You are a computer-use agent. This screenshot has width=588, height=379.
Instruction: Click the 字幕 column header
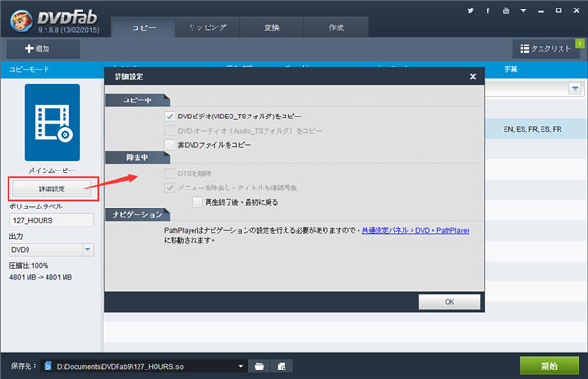pos(510,69)
